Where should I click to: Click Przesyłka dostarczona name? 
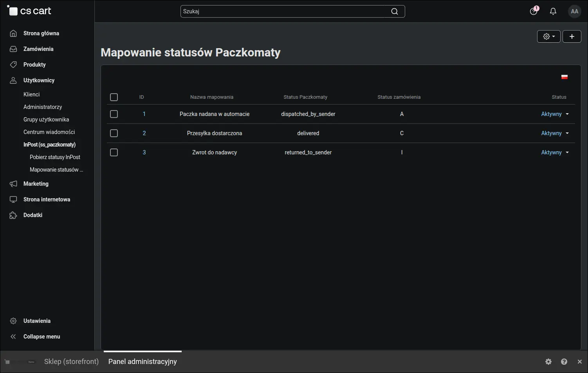[215, 133]
